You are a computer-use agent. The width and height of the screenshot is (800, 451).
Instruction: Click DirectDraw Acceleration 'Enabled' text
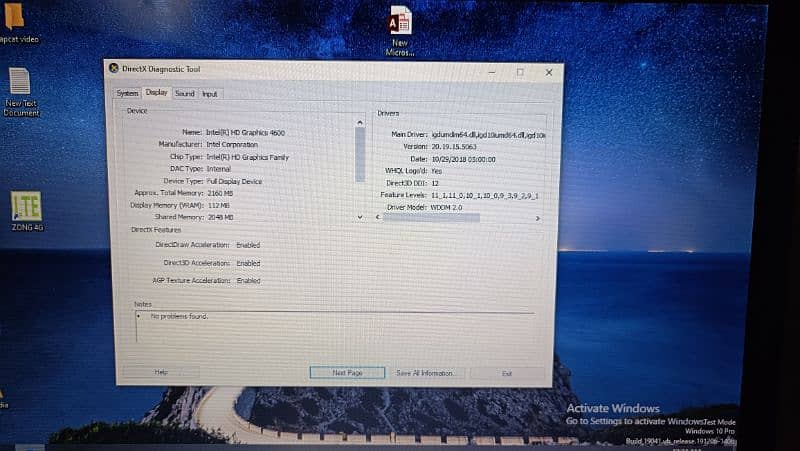(x=248, y=245)
